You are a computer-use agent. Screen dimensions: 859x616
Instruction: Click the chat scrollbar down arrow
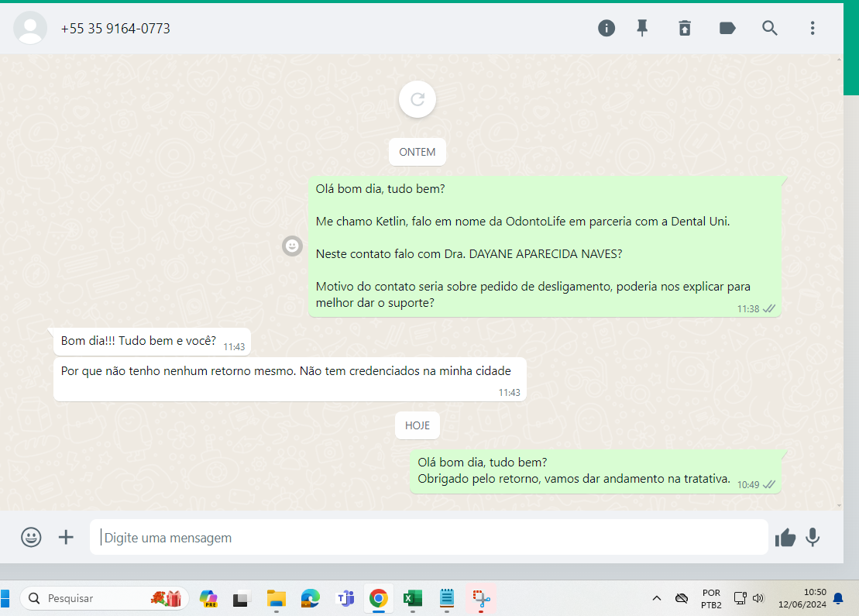point(840,505)
